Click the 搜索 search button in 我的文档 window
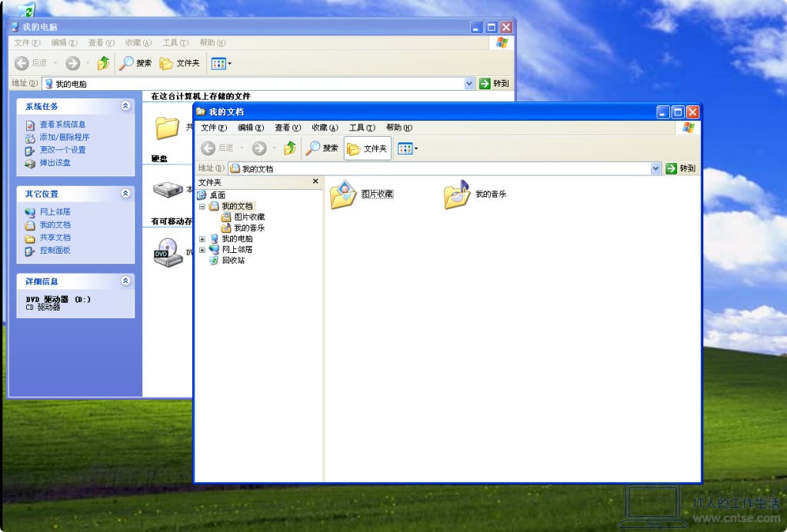The image size is (787, 532). (322, 148)
